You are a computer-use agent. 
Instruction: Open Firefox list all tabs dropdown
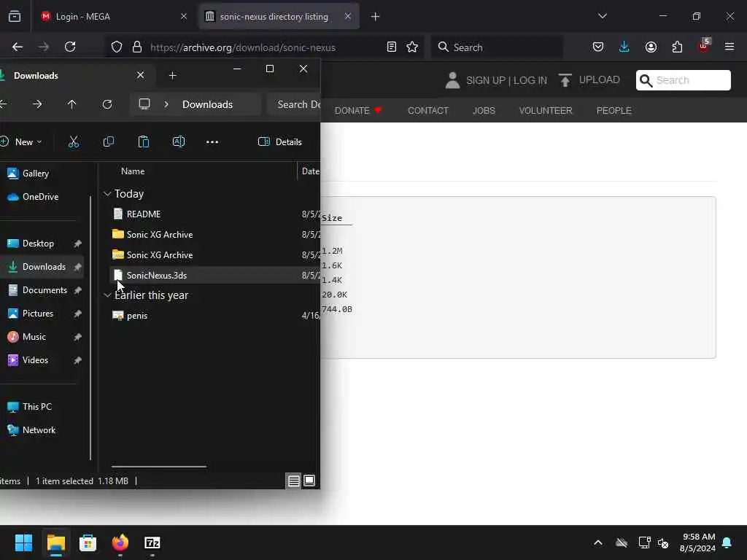[x=602, y=16]
